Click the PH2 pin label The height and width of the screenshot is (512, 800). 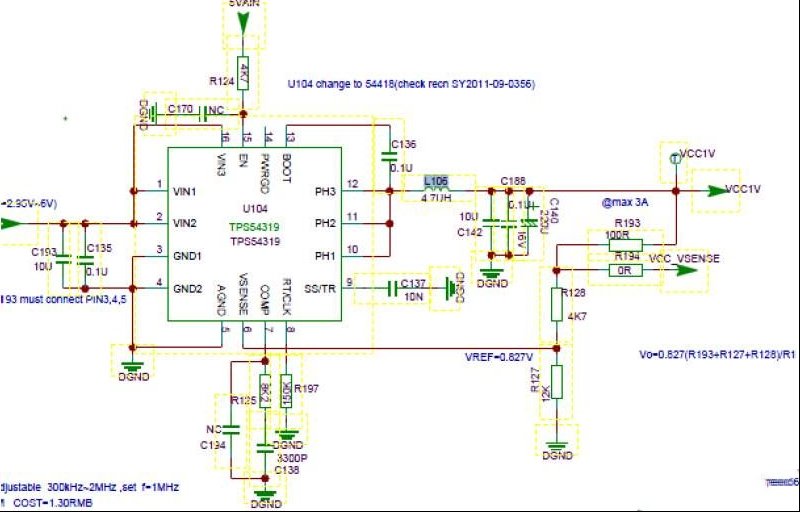325,223
